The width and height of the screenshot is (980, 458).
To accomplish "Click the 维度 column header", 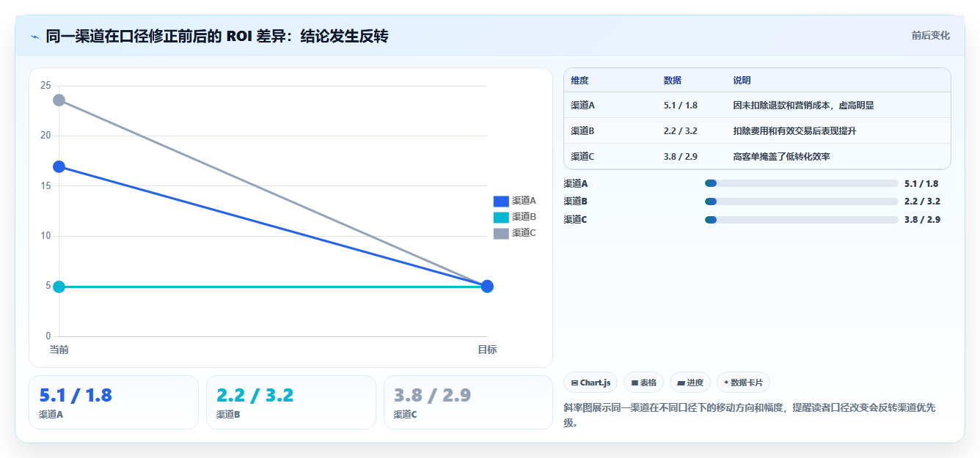I will pyautogui.click(x=579, y=81).
